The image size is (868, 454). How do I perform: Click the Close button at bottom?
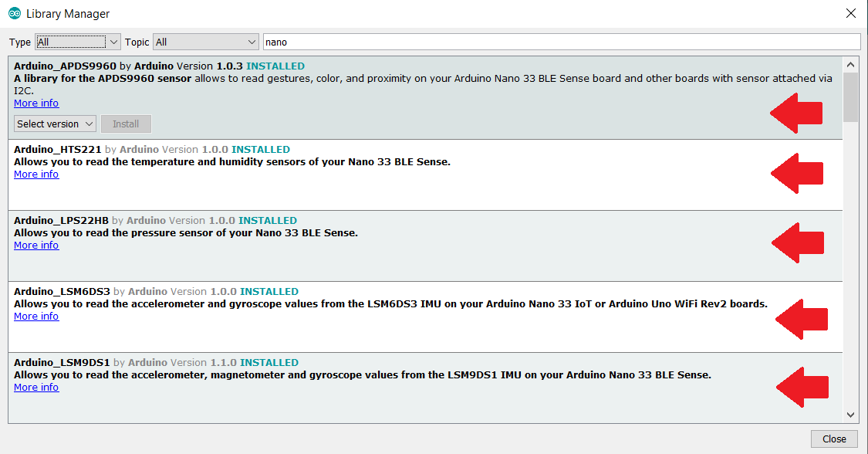coord(834,439)
